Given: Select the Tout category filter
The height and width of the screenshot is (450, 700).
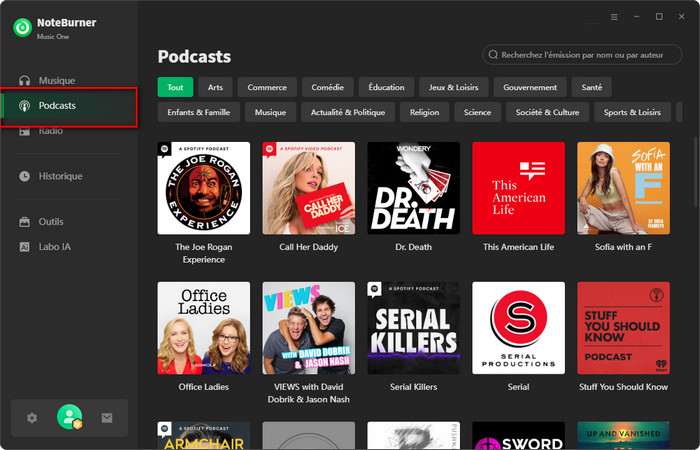Looking at the screenshot, I should 175,87.
